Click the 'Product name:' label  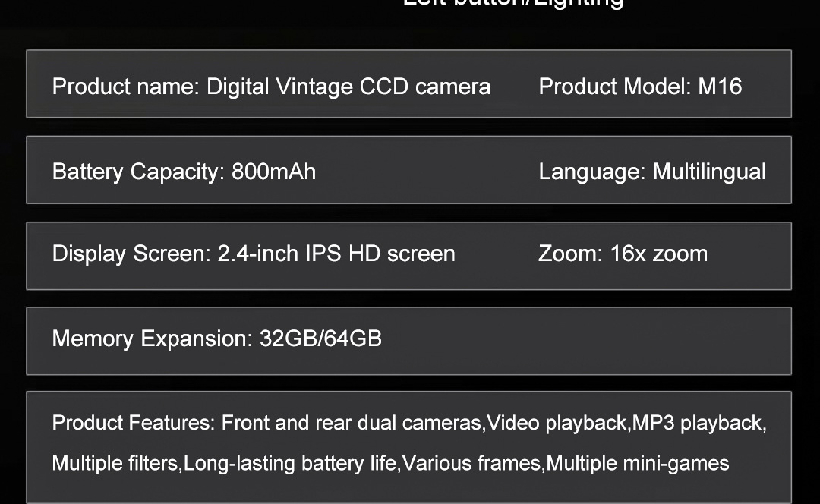(126, 87)
